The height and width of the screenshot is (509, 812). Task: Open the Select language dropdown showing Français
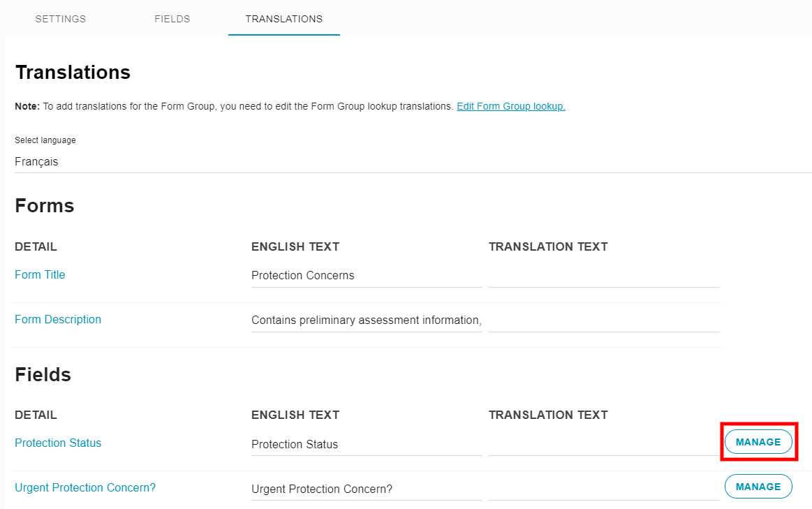(x=413, y=161)
